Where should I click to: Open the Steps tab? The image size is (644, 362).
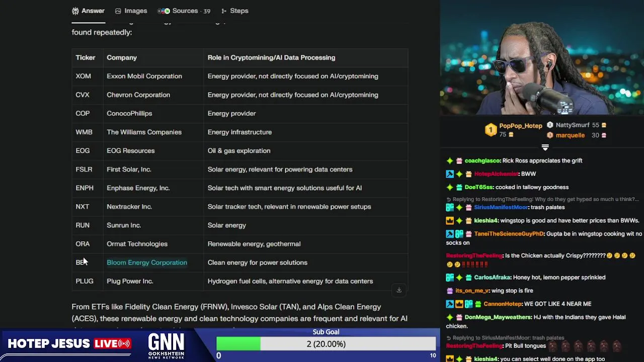tap(234, 11)
